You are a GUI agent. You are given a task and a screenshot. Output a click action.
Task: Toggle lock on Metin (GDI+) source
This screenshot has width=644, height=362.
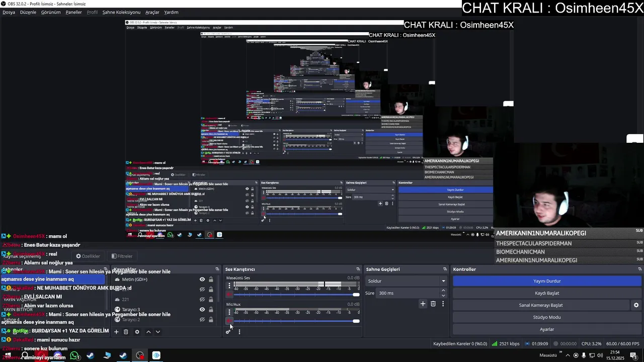click(x=211, y=280)
